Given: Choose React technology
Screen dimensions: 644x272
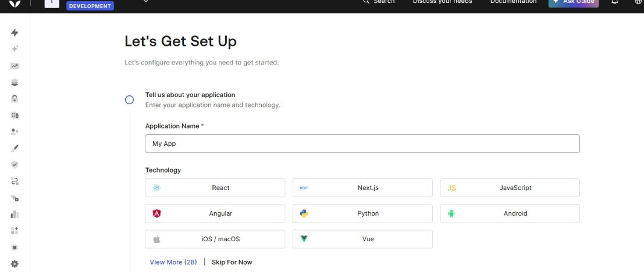Looking at the screenshot, I should pos(215,188).
